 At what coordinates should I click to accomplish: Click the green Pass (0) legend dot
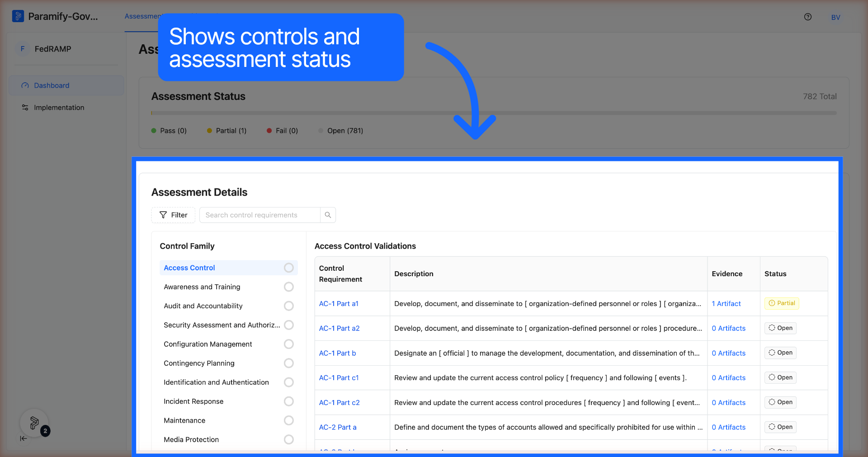pyautogui.click(x=154, y=131)
